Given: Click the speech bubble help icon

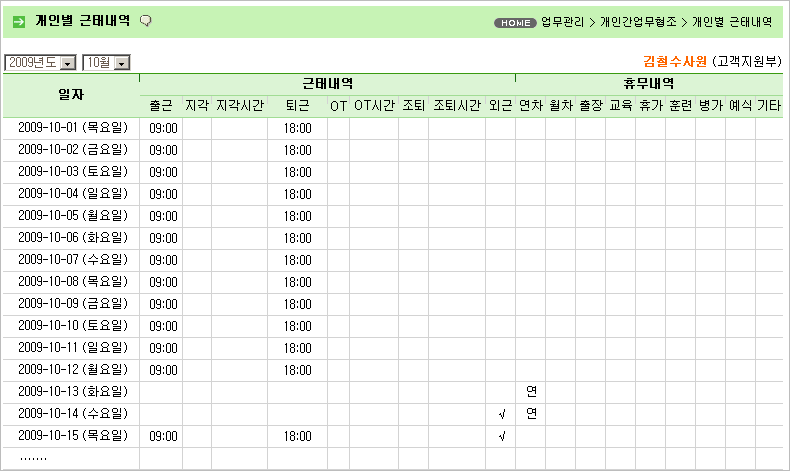Looking at the screenshot, I should (x=146, y=21).
